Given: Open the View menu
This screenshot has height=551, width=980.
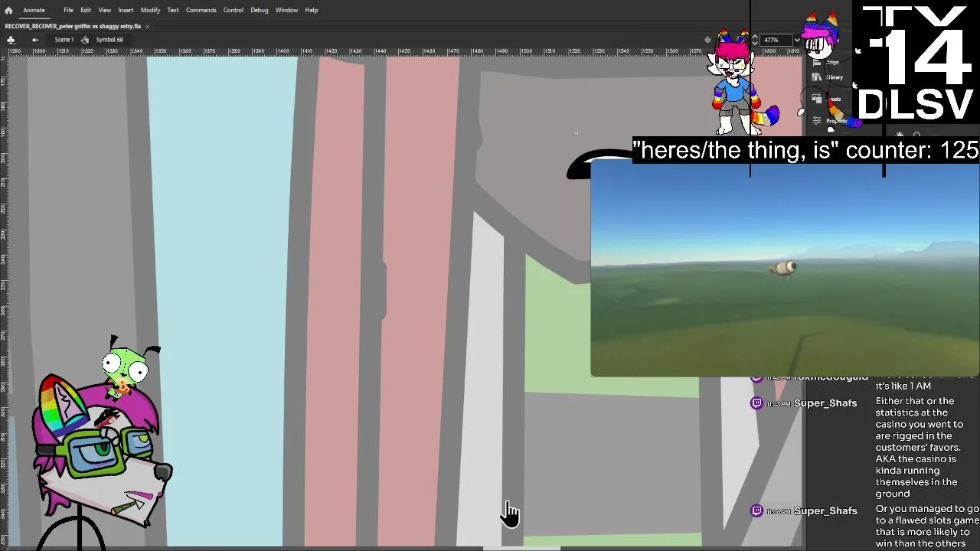Looking at the screenshot, I should [x=104, y=10].
